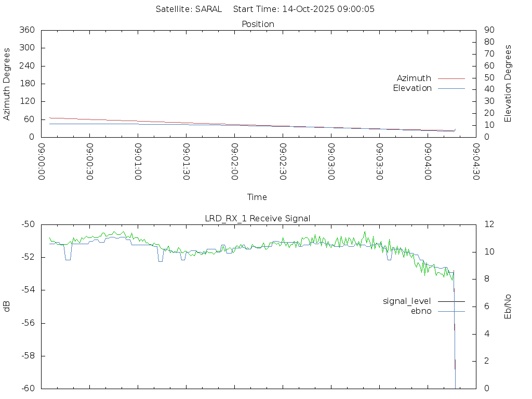This screenshot has height=399, width=532.
Task: Click the Satellite: SARAL header text
Action: pos(189,9)
